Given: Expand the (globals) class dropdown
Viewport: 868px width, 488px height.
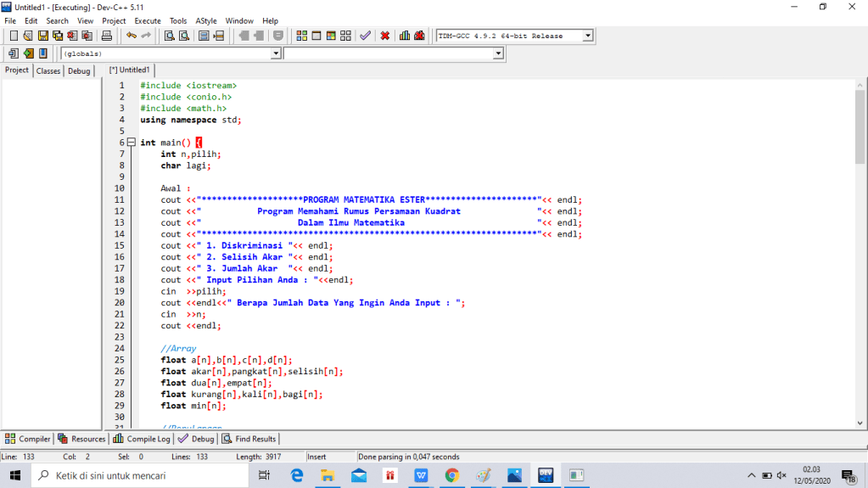Looking at the screenshot, I should point(275,53).
